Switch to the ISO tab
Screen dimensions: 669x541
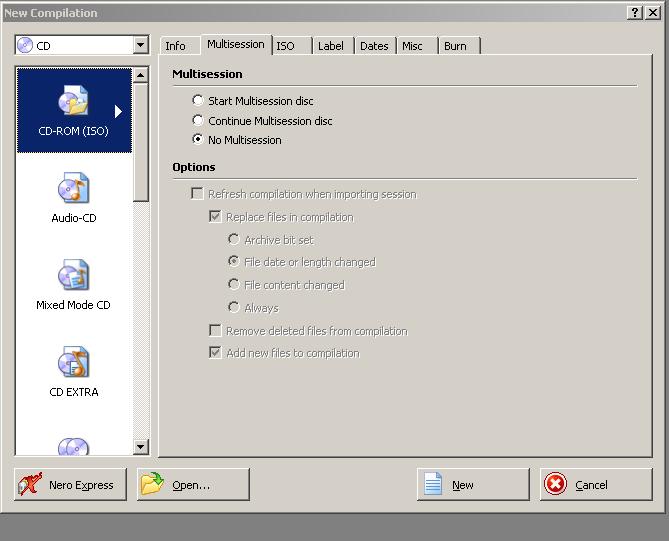(x=286, y=46)
